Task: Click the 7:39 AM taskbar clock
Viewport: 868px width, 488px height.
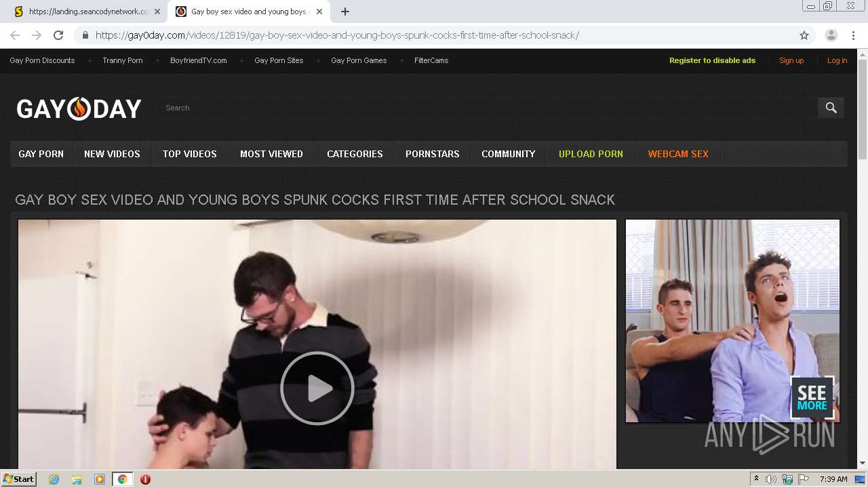Action: (x=833, y=479)
